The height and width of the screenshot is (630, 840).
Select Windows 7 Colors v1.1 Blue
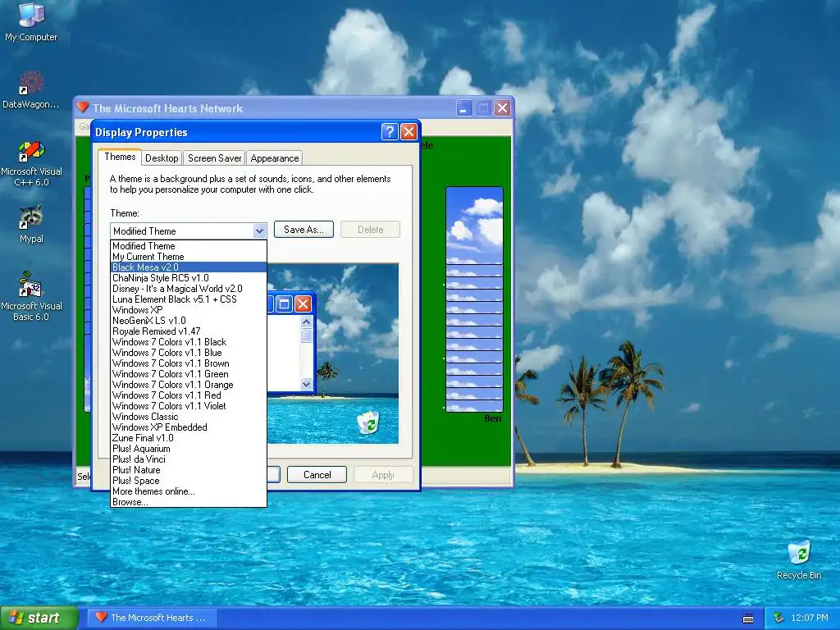[x=188, y=353]
